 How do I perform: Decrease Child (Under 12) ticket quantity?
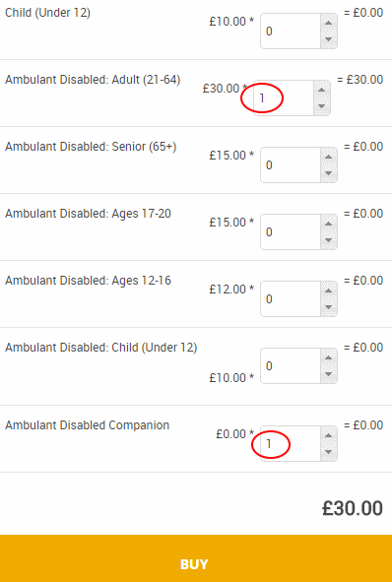329,39
